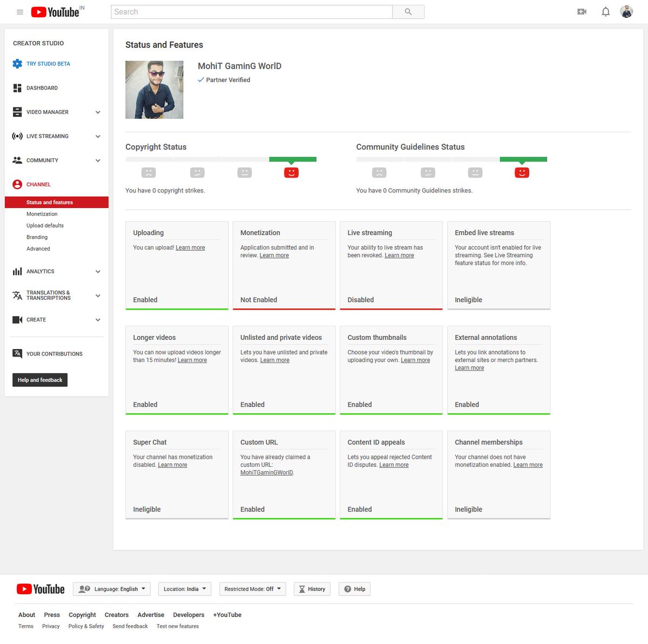Click the Dashboard icon in sidebar

click(x=17, y=88)
